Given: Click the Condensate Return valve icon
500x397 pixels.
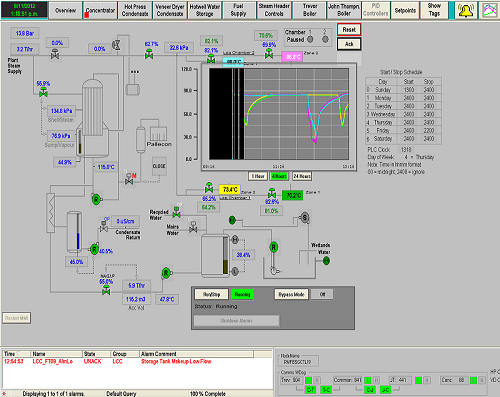Looking at the screenshot, I should tap(104, 227).
